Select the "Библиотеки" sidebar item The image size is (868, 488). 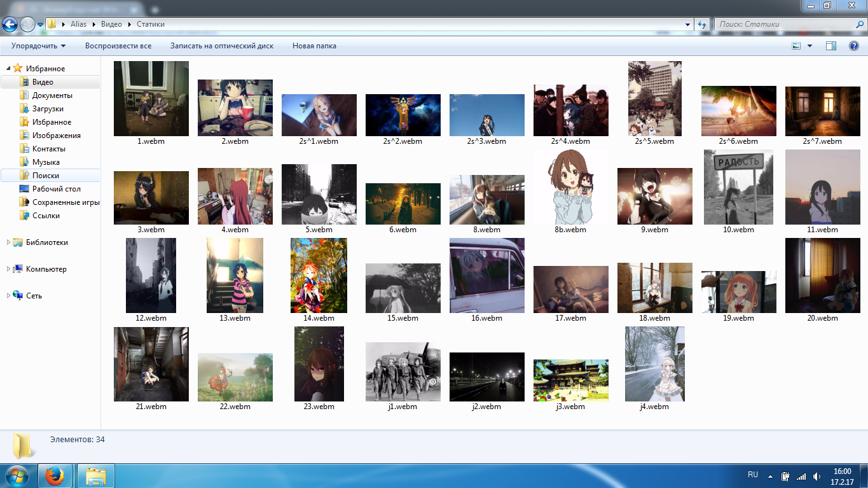pos(46,242)
